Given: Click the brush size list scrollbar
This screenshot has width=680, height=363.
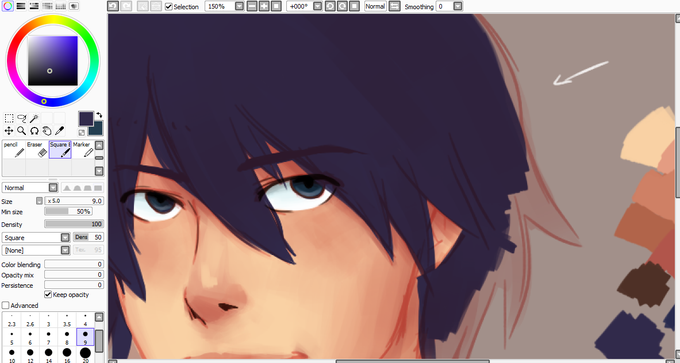Looking at the screenshot, I should [x=99, y=340].
